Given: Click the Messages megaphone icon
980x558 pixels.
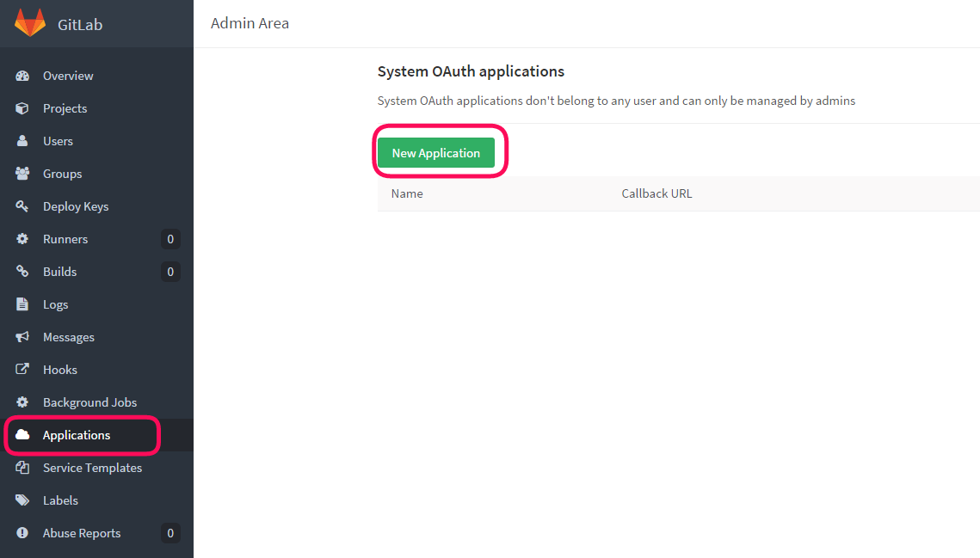Looking at the screenshot, I should [22, 337].
